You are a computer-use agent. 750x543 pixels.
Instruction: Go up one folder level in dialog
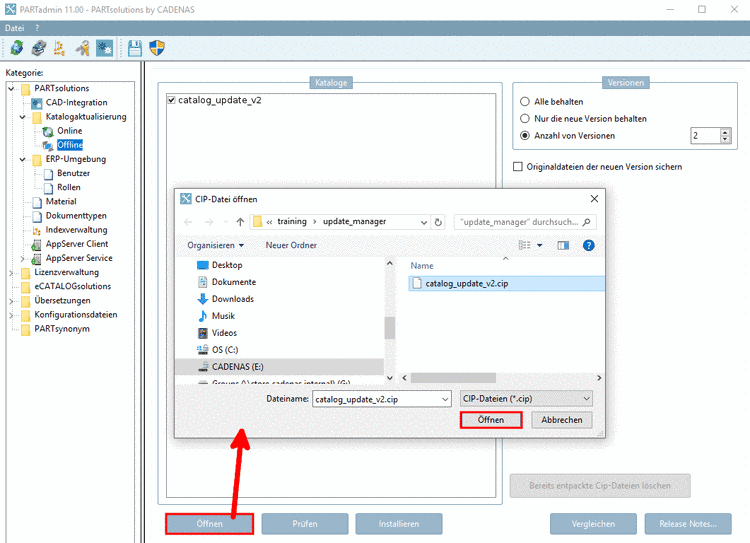[x=240, y=222]
